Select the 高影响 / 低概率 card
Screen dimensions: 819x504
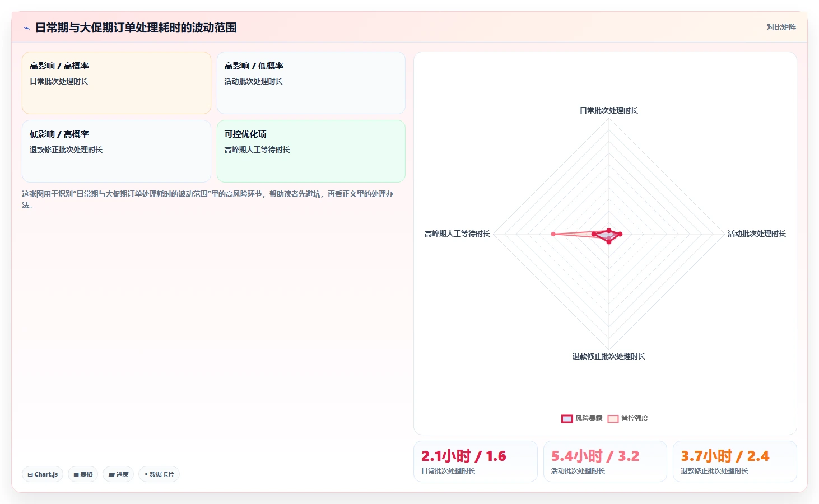[x=311, y=83]
